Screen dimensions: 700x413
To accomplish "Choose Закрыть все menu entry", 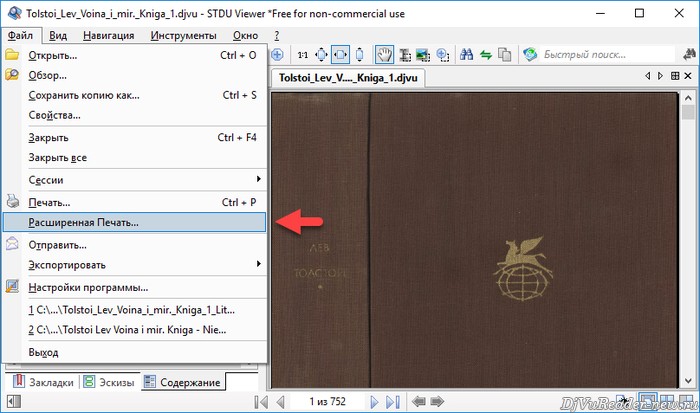I will (134, 158).
